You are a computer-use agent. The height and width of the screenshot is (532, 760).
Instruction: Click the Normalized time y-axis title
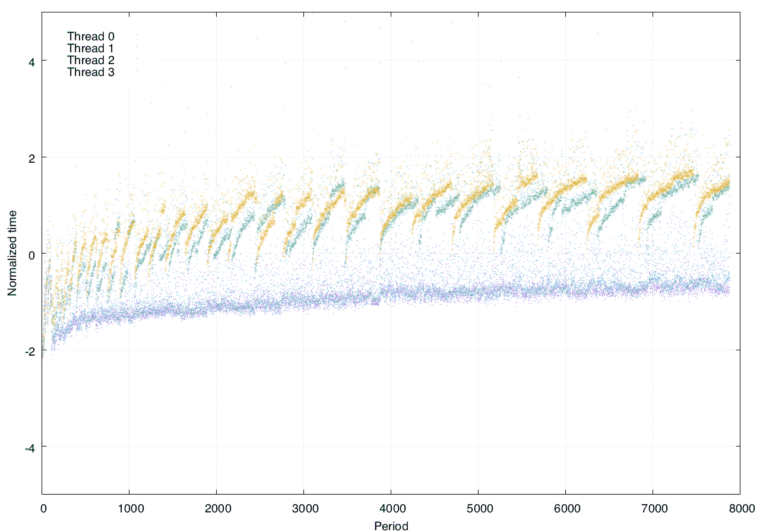(12, 253)
